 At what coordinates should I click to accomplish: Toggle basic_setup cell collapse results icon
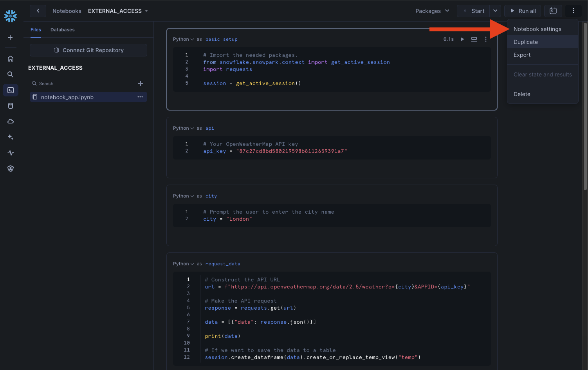tap(474, 39)
